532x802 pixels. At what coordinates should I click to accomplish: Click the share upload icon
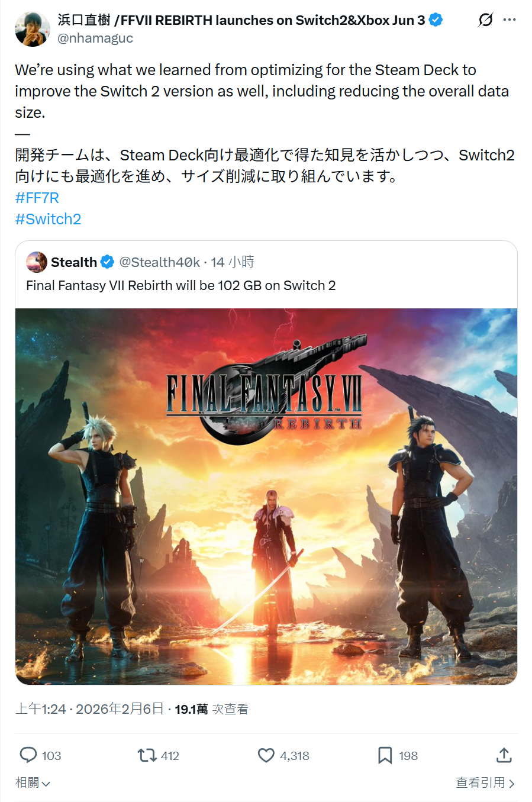tap(504, 755)
